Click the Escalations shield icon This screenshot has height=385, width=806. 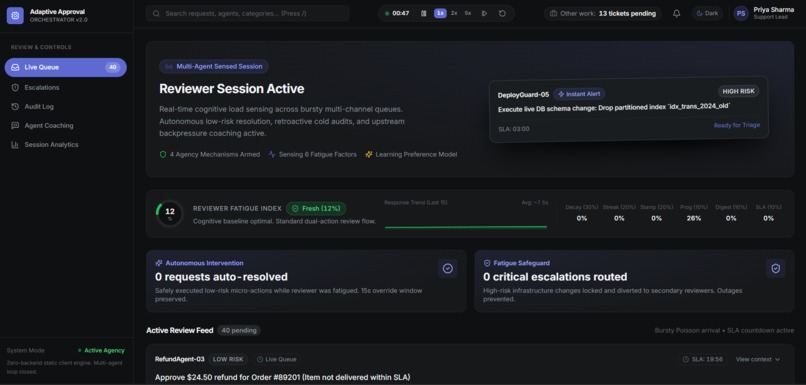pos(15,87)
